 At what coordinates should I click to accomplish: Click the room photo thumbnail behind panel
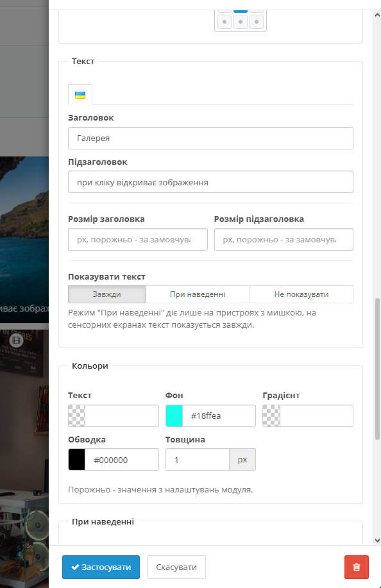click(x=24, y=458)
